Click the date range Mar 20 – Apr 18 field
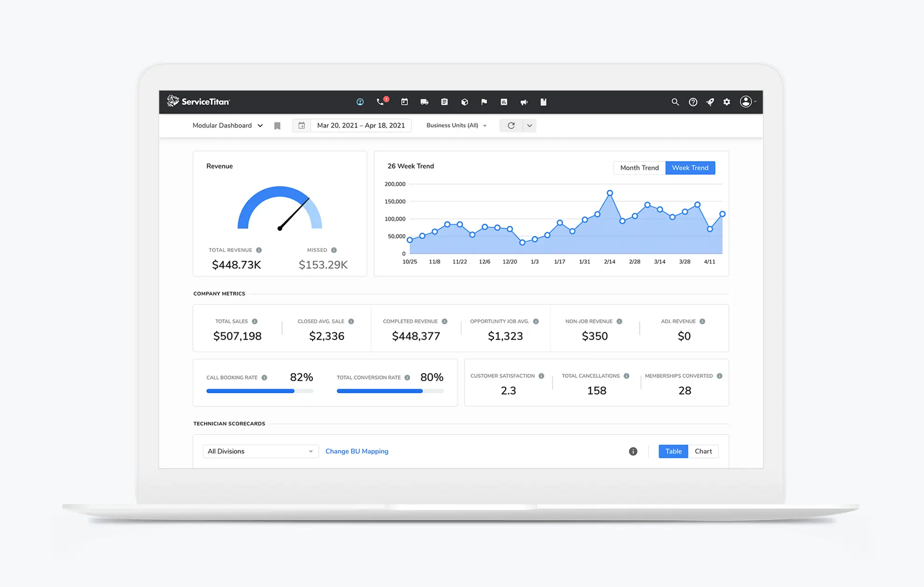 click(361, 125)
